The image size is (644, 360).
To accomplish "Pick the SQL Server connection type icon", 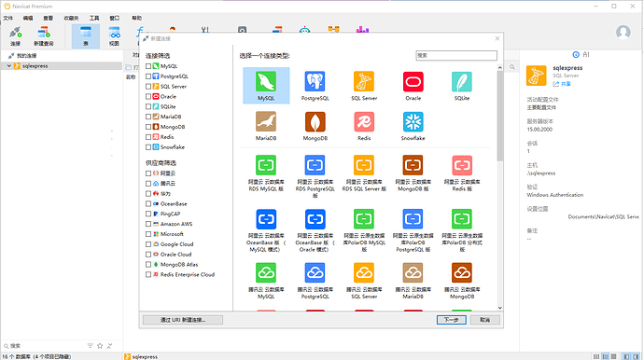I will [364, 82].
